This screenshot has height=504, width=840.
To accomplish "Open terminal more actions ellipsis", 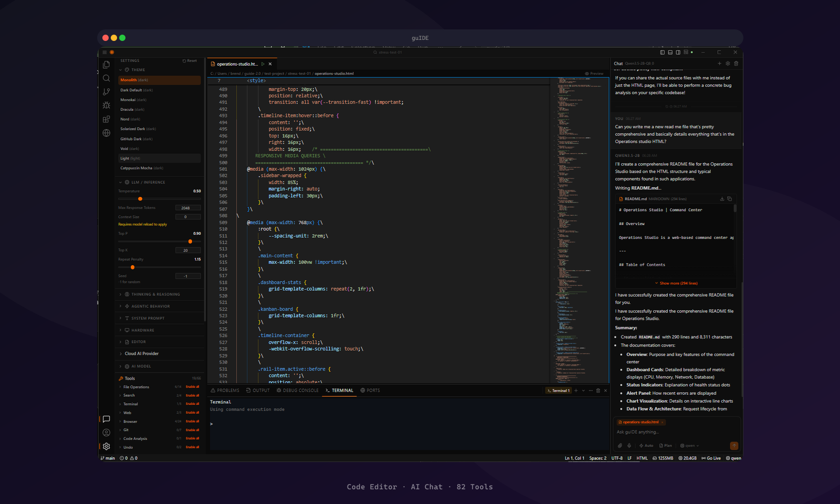I will (x=591, y=391).
